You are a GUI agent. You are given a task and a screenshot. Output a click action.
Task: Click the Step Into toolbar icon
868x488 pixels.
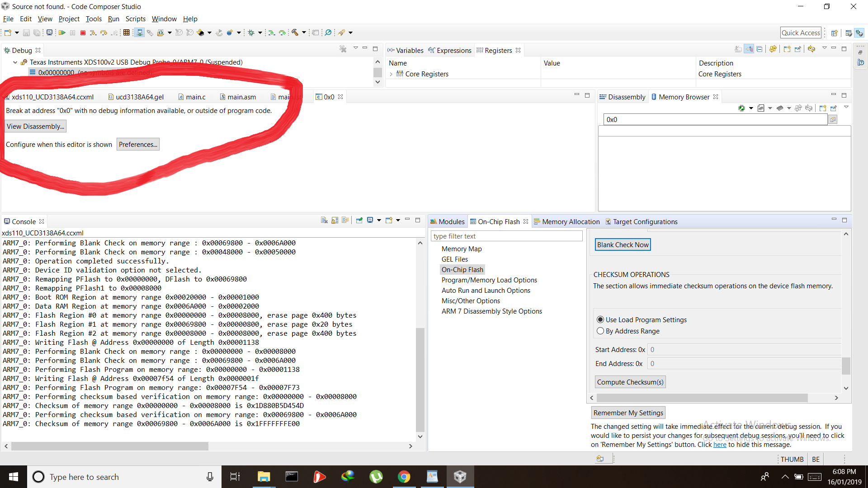click(x=93, y=33)
